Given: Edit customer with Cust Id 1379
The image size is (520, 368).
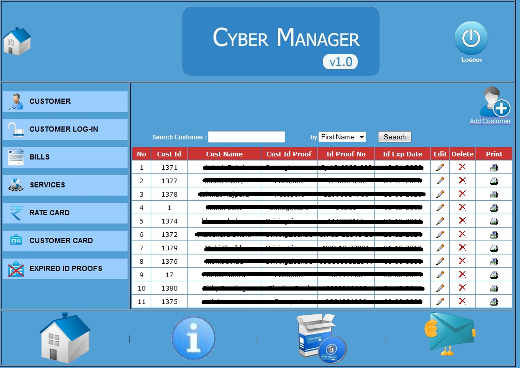Looking at the screenshot, I should pyautogui.click(x=440, y=248).
